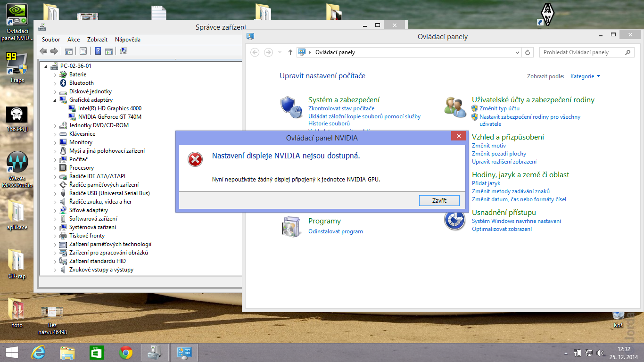Viewport: 644px width, 362px height.
Task: Click the Prohledat Ovládací panely search field
Action: pyautogui.click(x=586, y=52)
